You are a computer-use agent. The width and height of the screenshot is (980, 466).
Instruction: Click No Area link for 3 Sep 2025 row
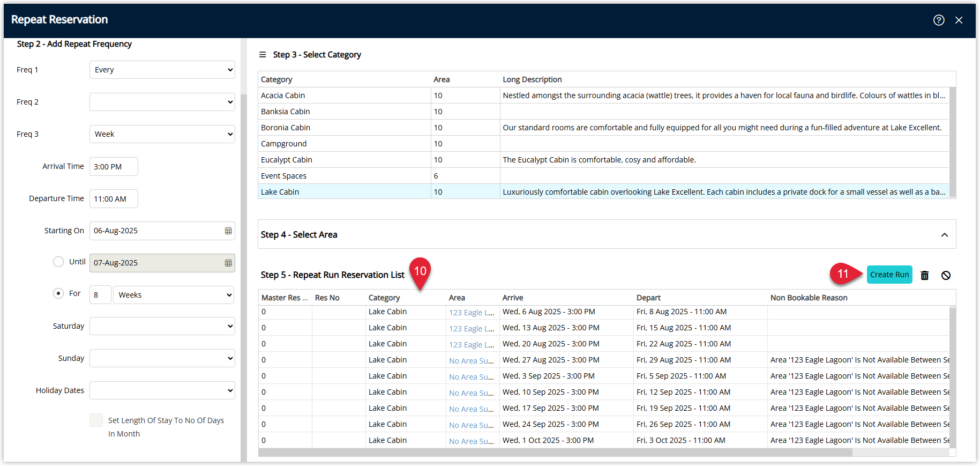click(472, 376)
